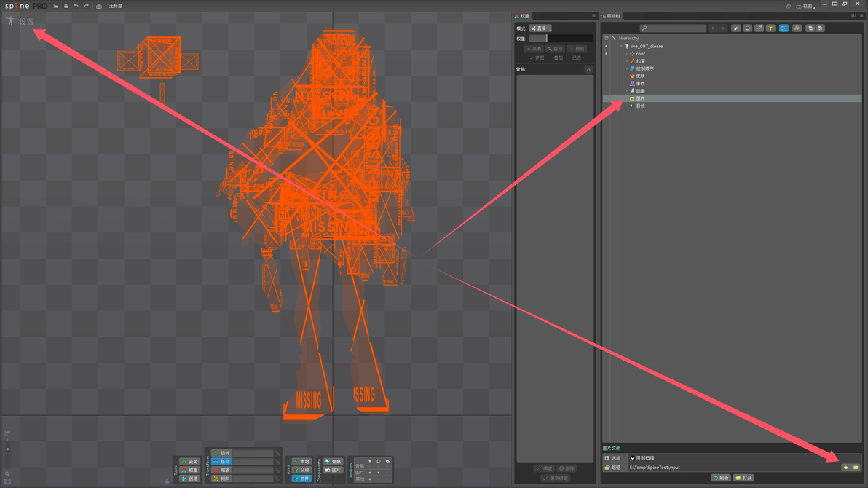Toggle 图片 visible dot in Options

pyautogui.click(x=379, y=473)
